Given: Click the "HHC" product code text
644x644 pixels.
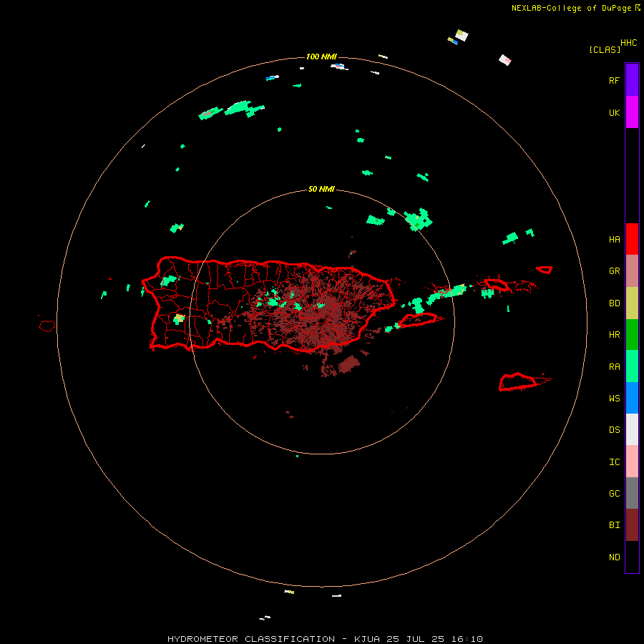Looking at the screenshot, I should click(x=629, y=42).
